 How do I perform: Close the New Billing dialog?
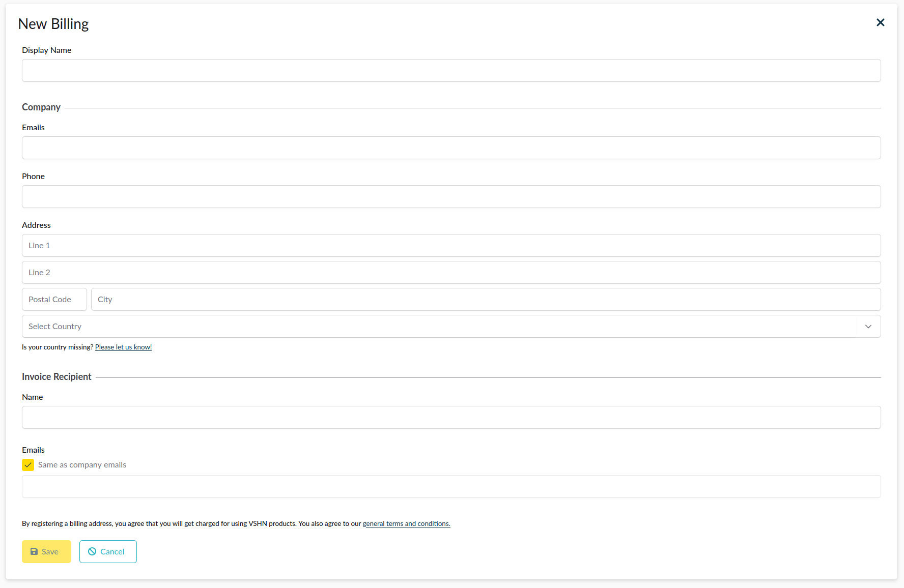[x=880, y=22]
